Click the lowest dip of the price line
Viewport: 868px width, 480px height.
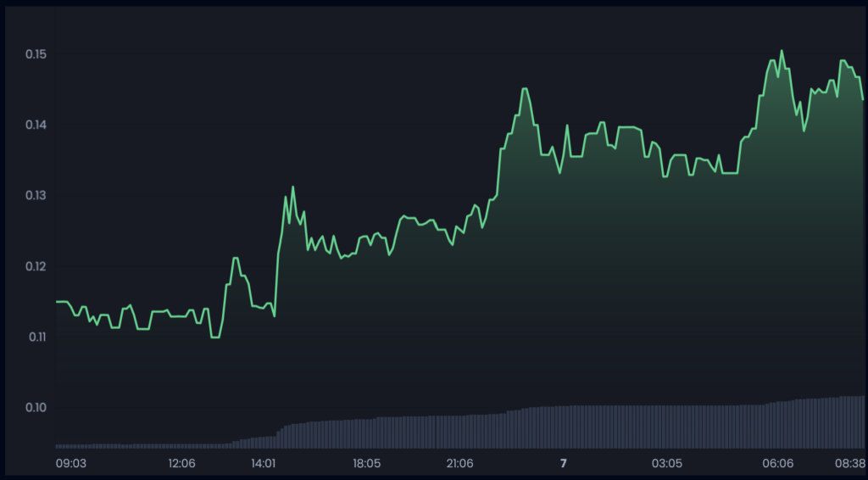[214, 337]
